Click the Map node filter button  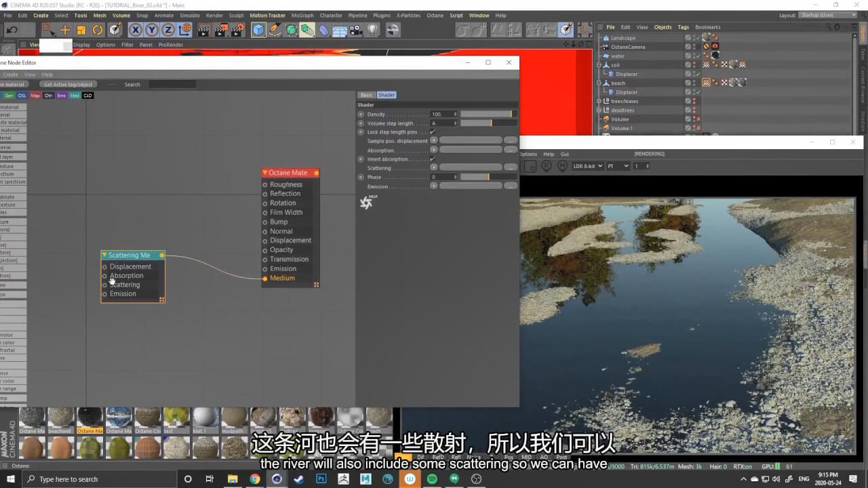click(x=35, y=96)
